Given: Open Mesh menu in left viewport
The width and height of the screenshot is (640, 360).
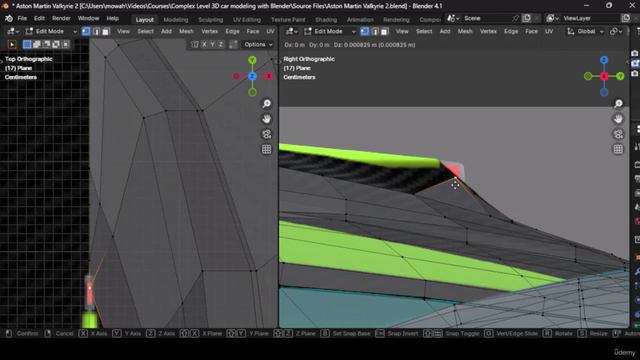Looking at the screenshot, I should point(186,31).
